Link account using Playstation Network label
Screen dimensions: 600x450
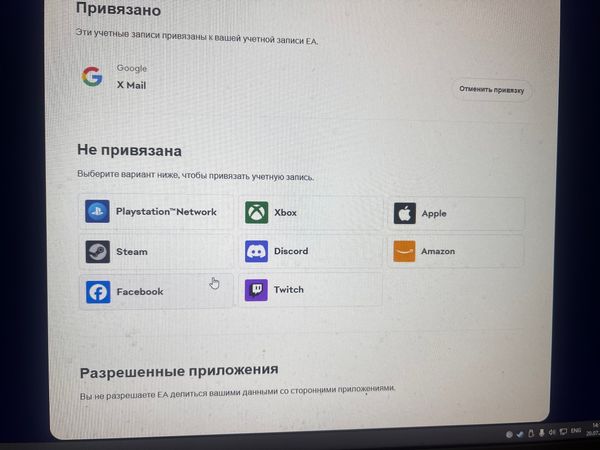pyautogui.click(x=166, y=212)
